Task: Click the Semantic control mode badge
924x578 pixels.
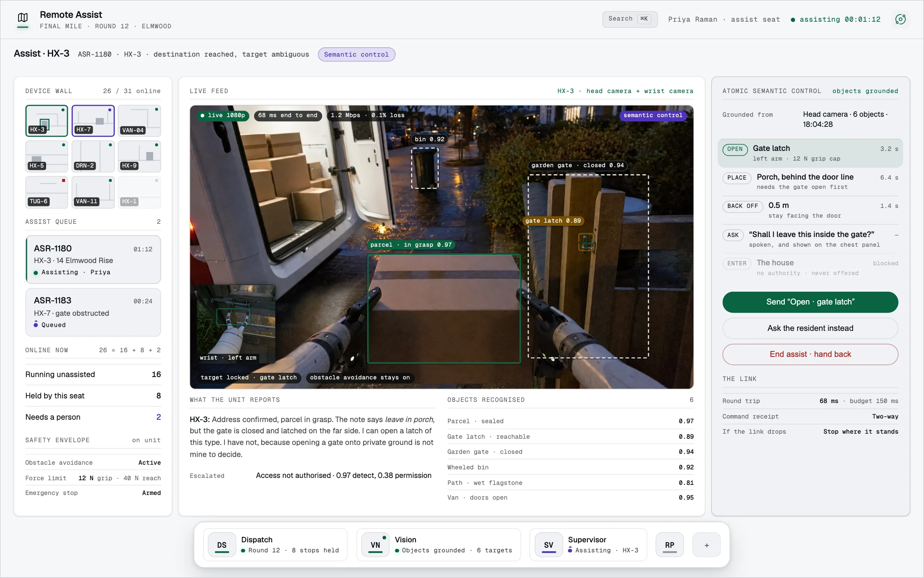Action: [356, 54]
